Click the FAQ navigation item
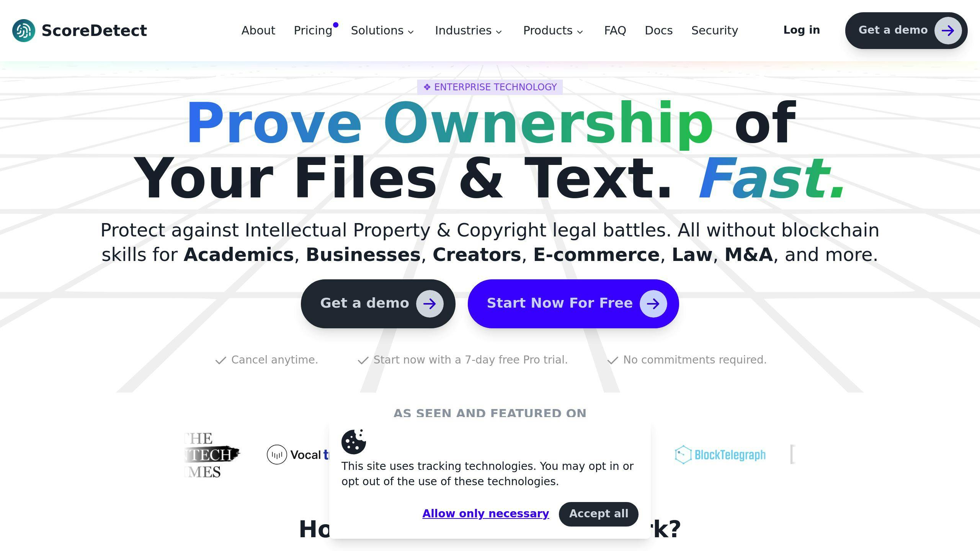980x551 pixels. tap(615, 30)
